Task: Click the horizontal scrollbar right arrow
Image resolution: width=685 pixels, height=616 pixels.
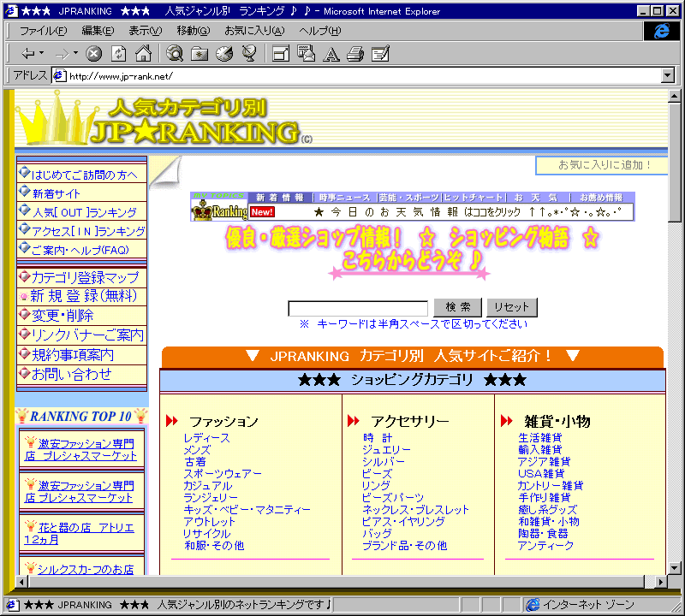Action: pyautogui.click(x=661, y=582)
